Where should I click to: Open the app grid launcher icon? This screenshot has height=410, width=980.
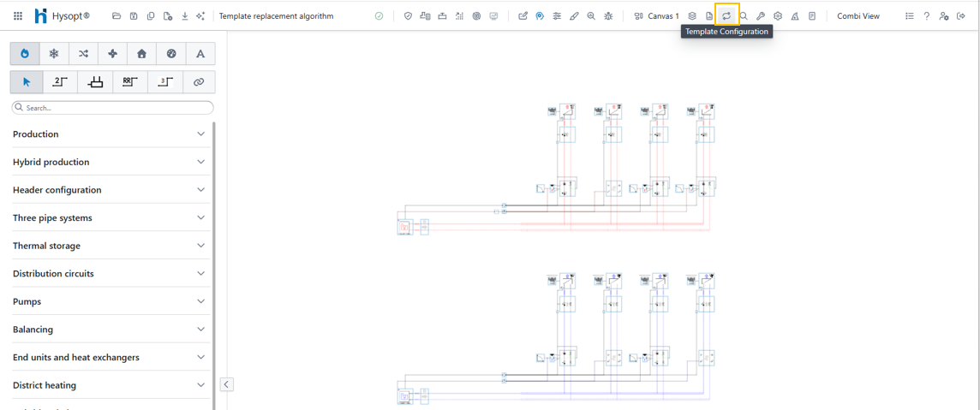tap(18, 16)
